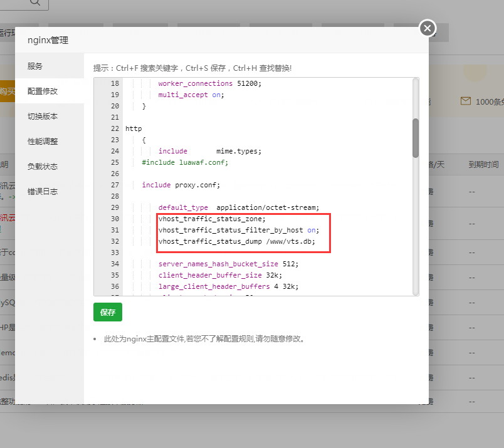Viewport: 504px width, 448px height.
Task: Click the worker_connections 51200 line
Action: [x=209, y=83]
